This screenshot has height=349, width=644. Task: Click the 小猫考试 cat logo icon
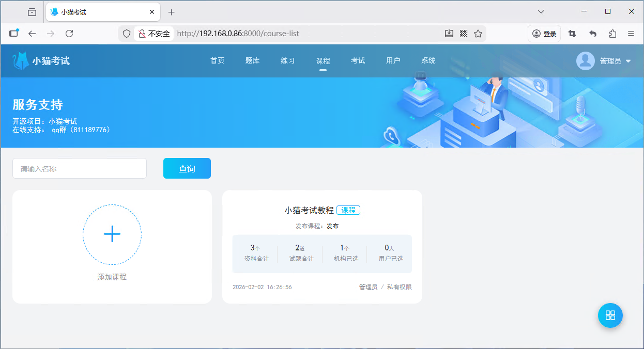tap(21, 61)
